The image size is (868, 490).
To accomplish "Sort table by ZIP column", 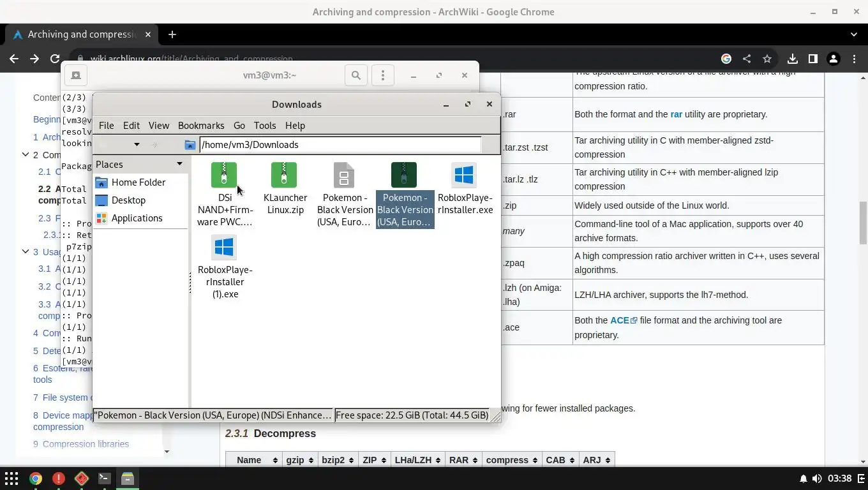I will coord(375,460).
